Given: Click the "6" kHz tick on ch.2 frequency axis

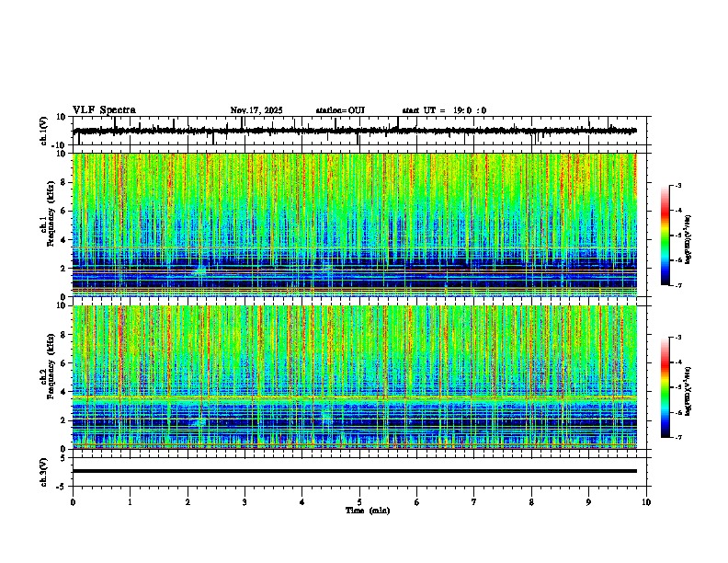Looking at the screenshot, I should coord(63,363).
